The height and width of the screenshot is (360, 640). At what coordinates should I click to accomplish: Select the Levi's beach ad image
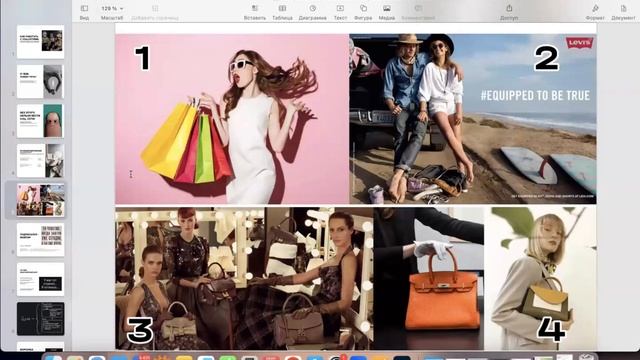click(473, 119)
